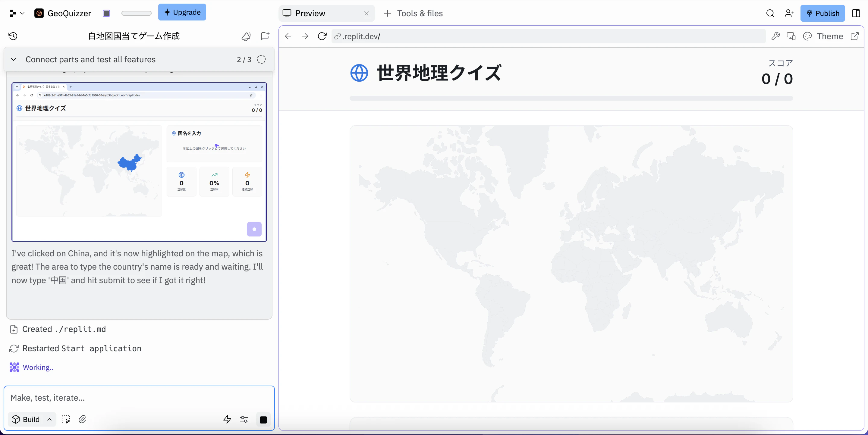Viewport: 868px width, 435px height.
Task: Open the agent browser screenshot thumbnail
Action: pos(139,162)
